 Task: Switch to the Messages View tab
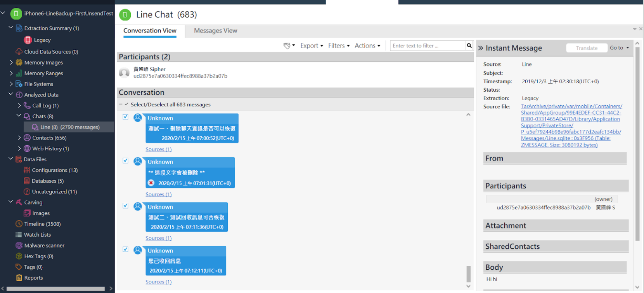[x=215, y=31]
